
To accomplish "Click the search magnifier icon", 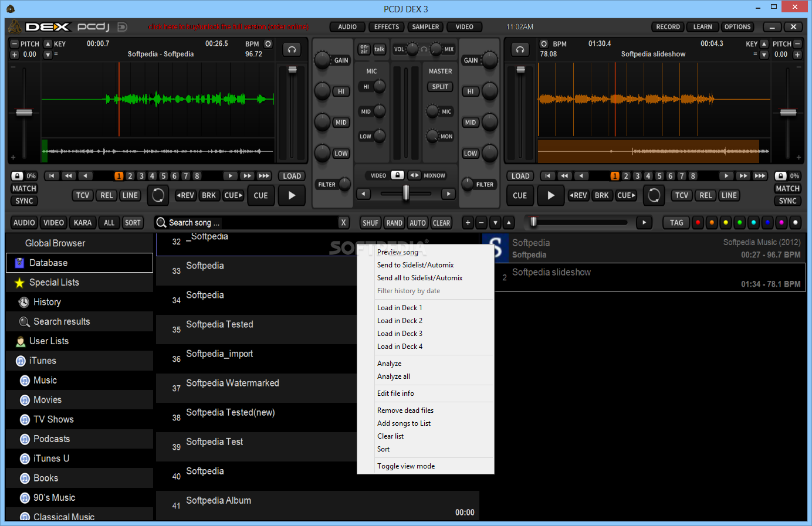I will [161, 223].
